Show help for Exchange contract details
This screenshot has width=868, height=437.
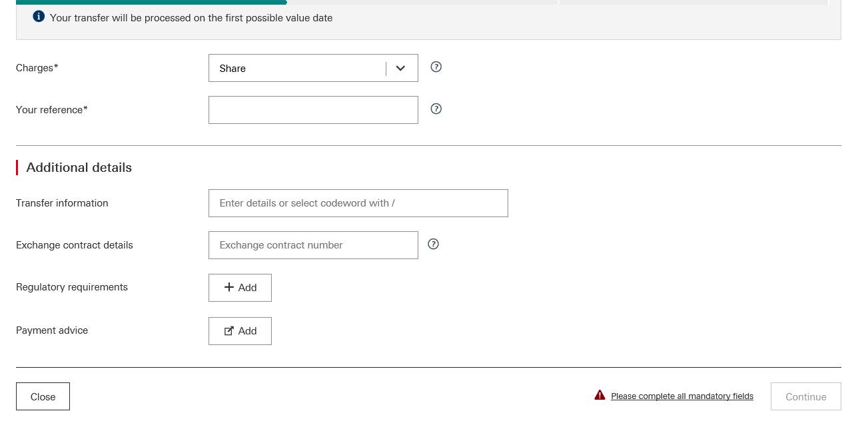click(x=433, y=244)
